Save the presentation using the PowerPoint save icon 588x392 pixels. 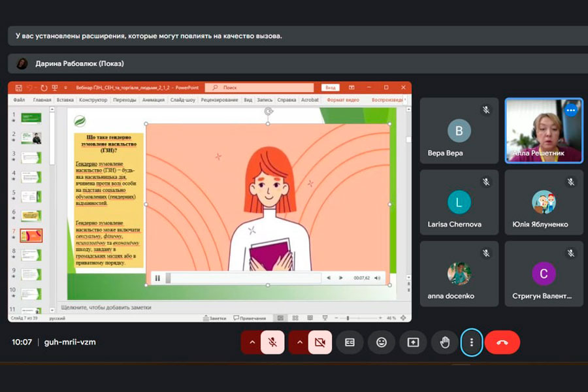(19, 88)
